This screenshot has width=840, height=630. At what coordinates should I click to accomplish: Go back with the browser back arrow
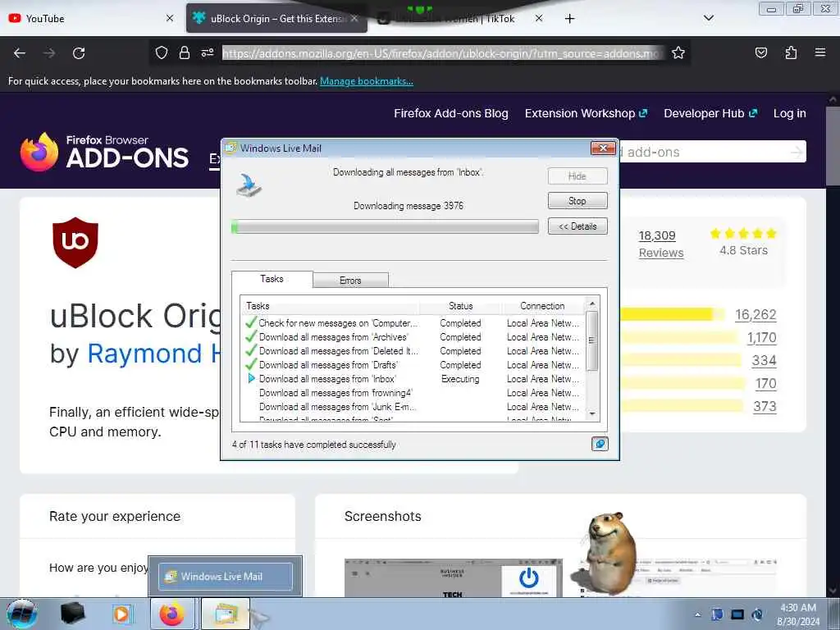click(x=20, y=53)
